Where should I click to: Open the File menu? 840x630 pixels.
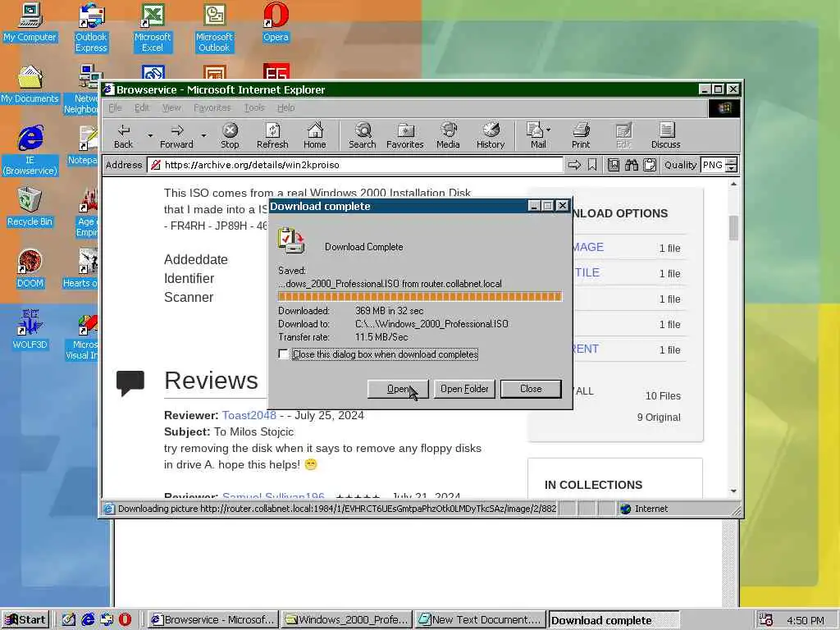point(115,107)
